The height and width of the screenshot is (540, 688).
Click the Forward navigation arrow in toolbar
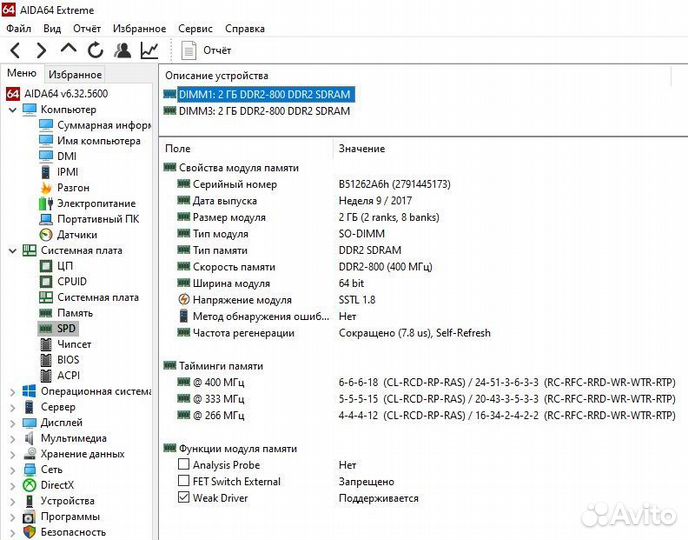click(x=41, y=50)
